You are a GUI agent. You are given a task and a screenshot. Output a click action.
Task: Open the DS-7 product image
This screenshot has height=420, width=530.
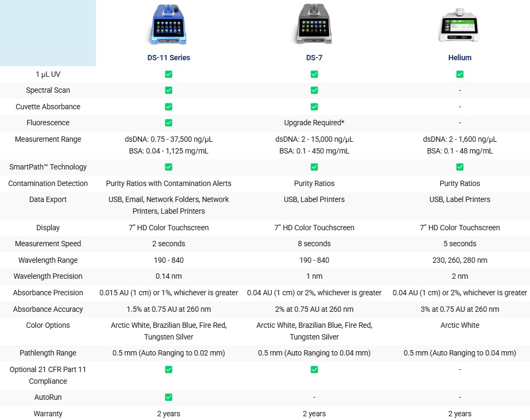[314, 25]
